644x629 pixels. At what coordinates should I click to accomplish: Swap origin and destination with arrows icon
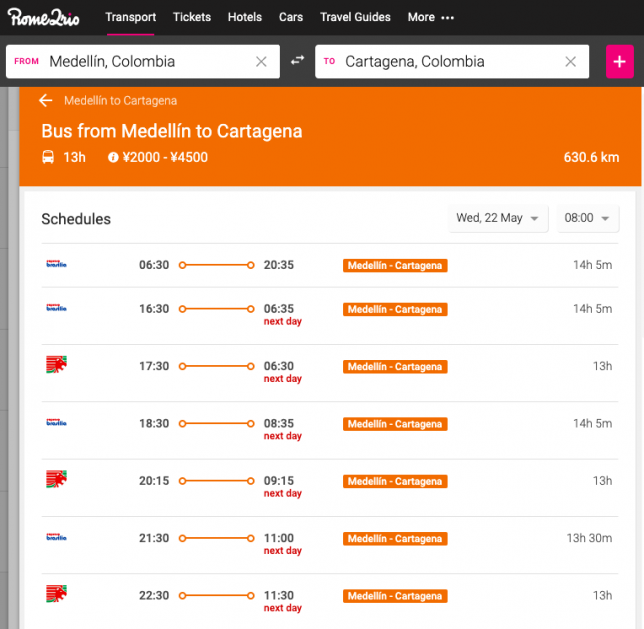tap(297, 61)
